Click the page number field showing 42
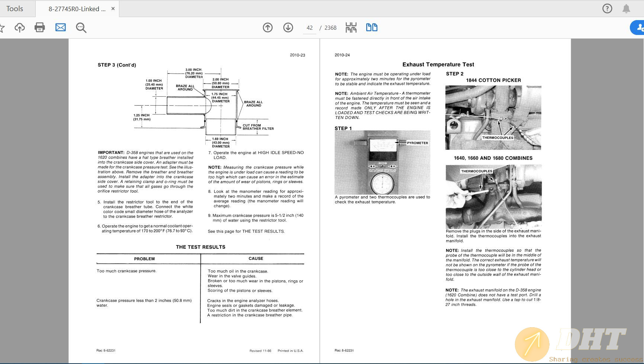This screenshot has height=364, width=644. [309, 28]
